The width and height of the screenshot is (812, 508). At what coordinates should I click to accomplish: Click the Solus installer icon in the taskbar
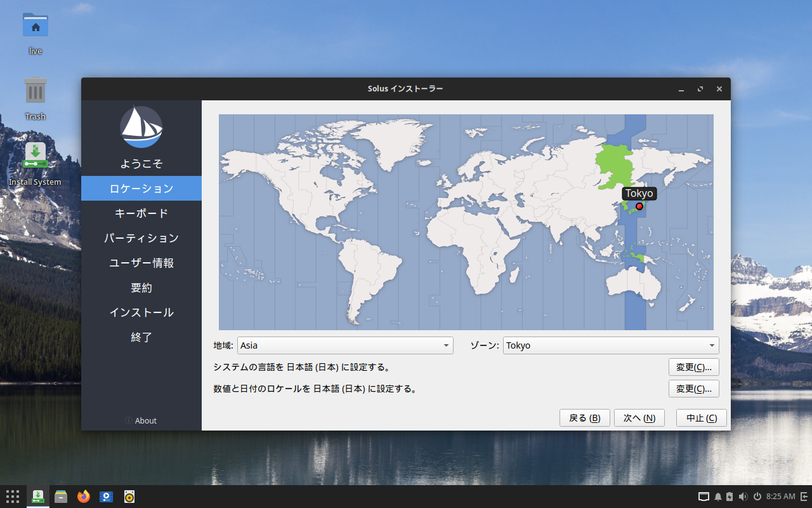coord(38,497)
